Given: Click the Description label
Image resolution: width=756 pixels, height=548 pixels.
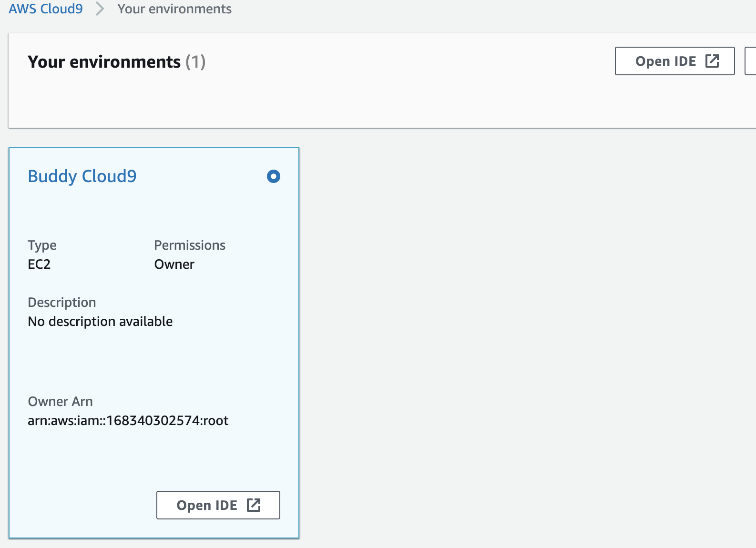Looking at the screenshot, I should pyautogui.click(x=62, y=303).
